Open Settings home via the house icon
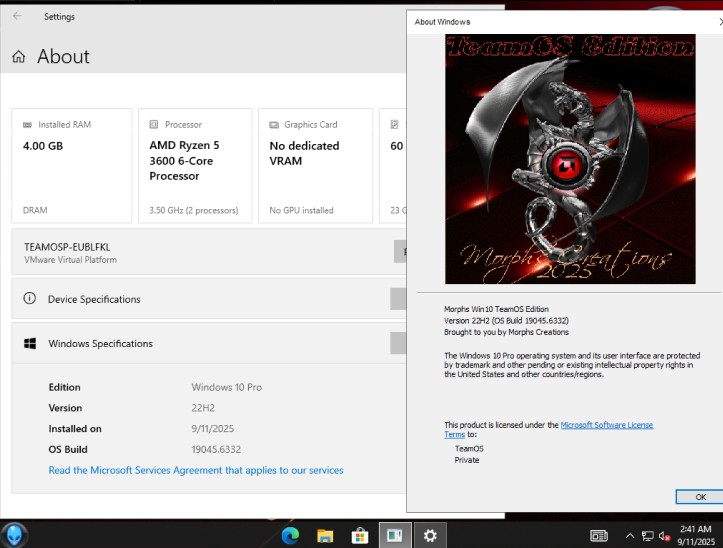This screenshot has width=723, height=548. pyautogui.click(x=18, y=57)
